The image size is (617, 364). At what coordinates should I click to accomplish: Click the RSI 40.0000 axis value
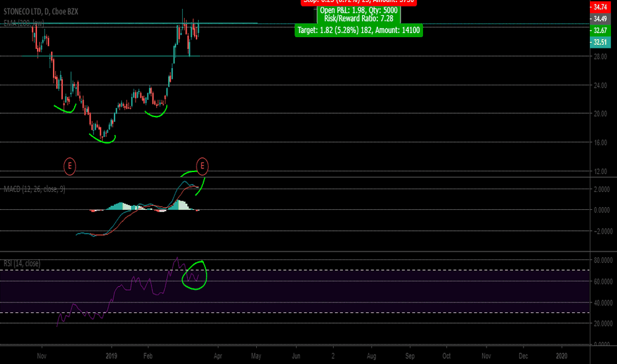click(603, 302)
